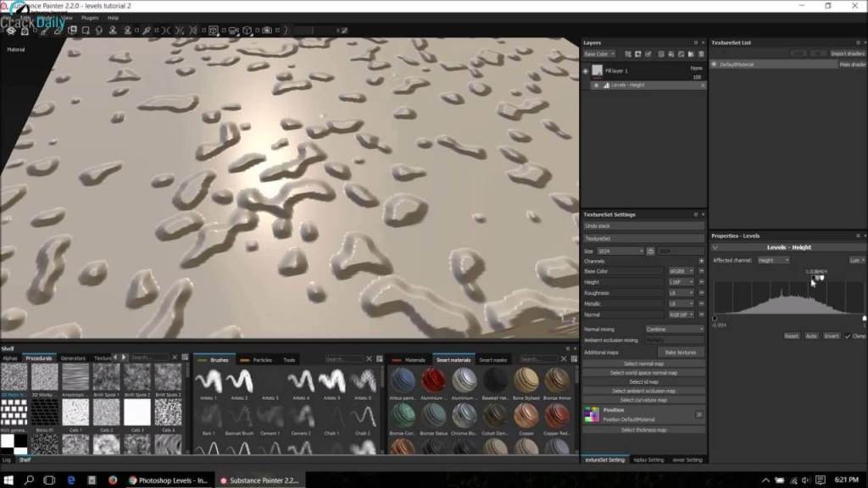Delete the selected layer with trash icon
Image resolution: width=868 pixels, height=488 pixels.
tap(701, 53)
